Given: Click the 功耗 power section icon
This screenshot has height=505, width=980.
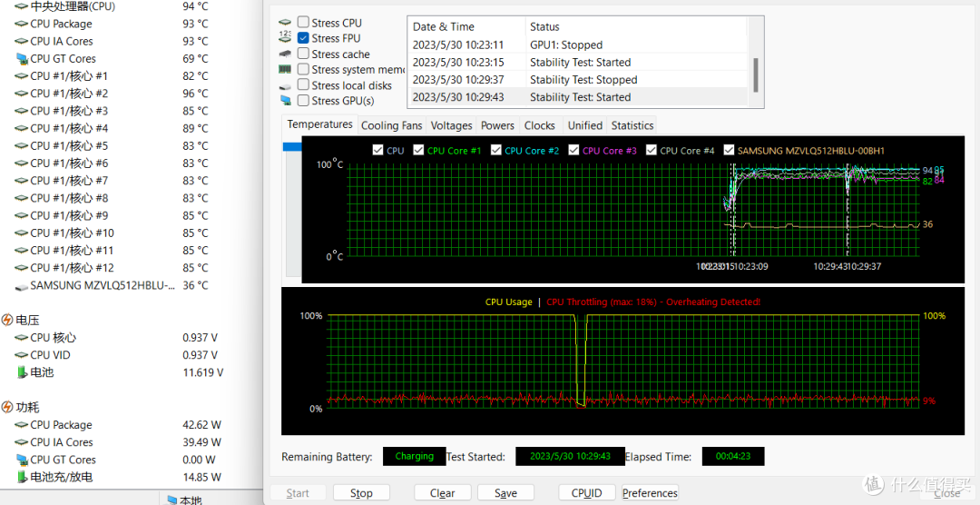Looking at the screenshot, I should click(x=7, y=407).
